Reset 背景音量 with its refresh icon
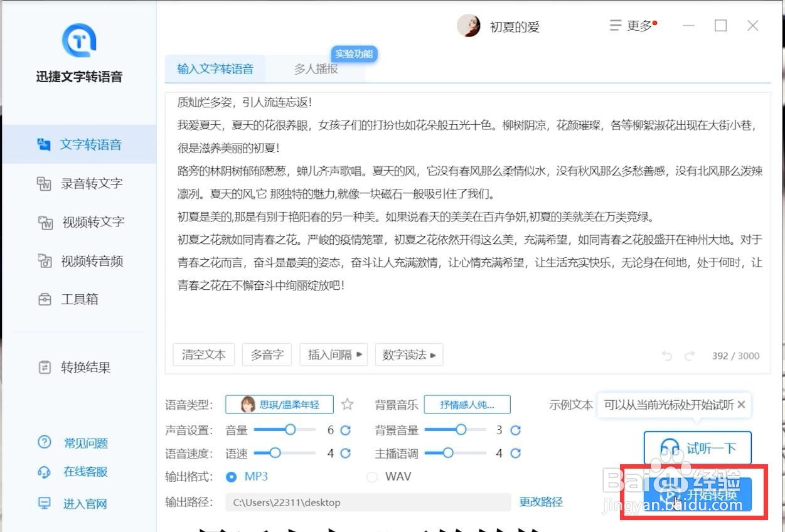 tap(516, 430)
